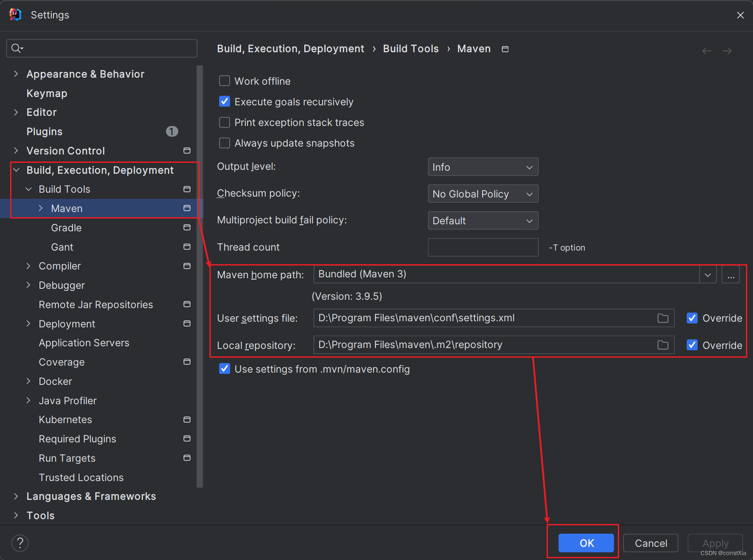Open Application Servers settings

click(84, 343)
